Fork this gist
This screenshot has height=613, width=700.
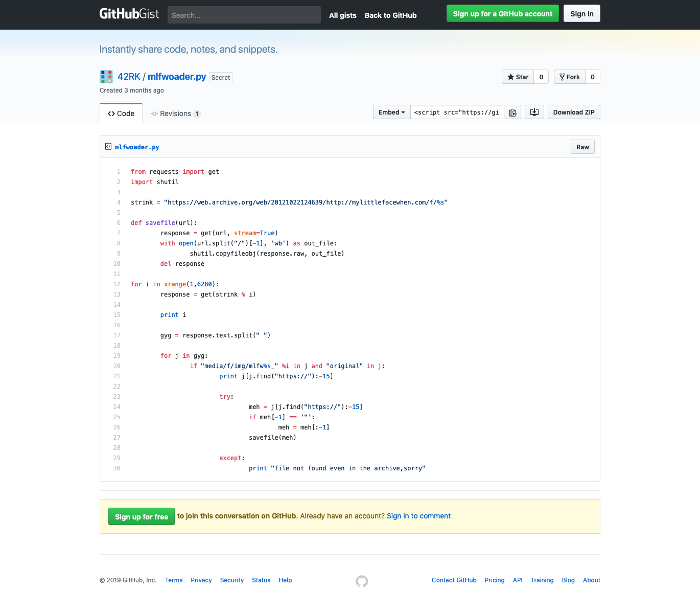pos(569,77)
